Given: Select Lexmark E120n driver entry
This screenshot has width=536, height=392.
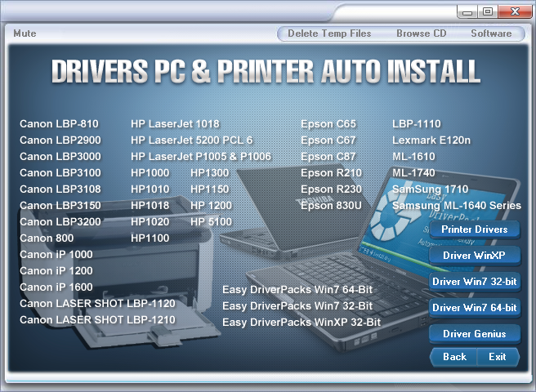Looking at the screenshot, I should click(x=431, y=140).
